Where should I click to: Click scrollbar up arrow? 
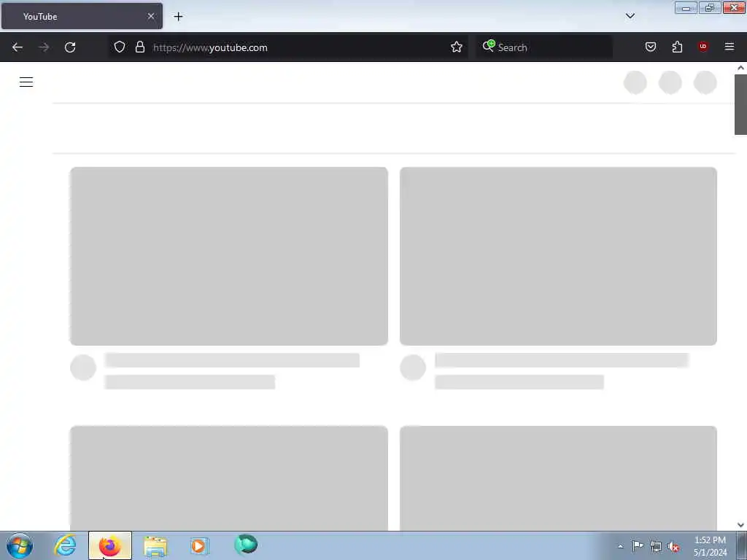point(740,68)
